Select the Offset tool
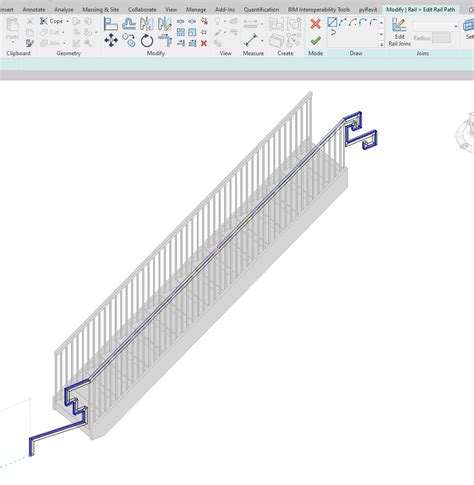Image resolution: width=474 pixels, height=485 pixels. click(x=129, y=24)
